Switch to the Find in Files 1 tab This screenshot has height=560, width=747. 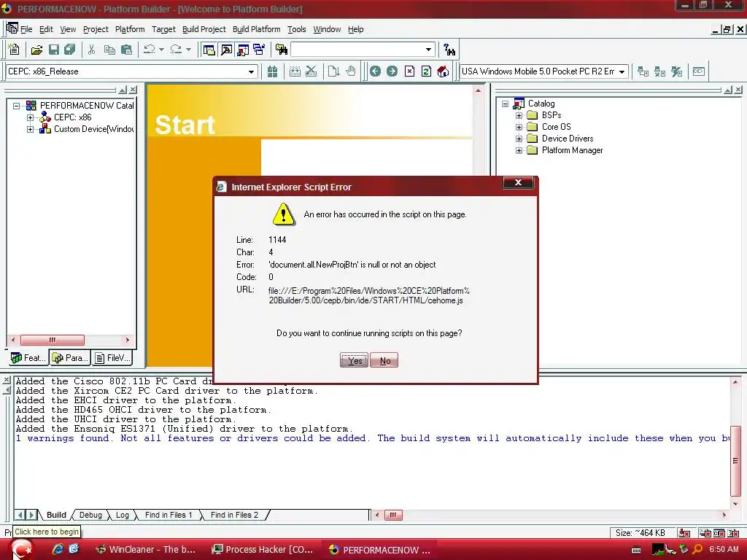(169, 515)
